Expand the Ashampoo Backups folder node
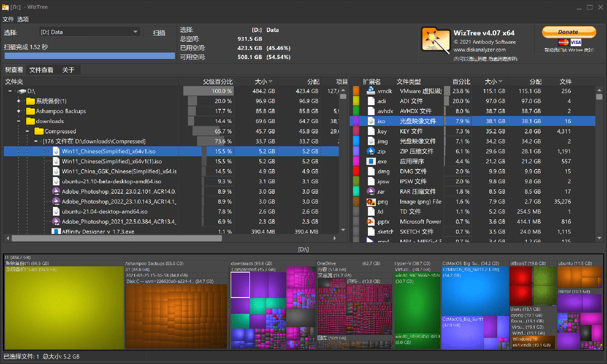 [18, 111]
